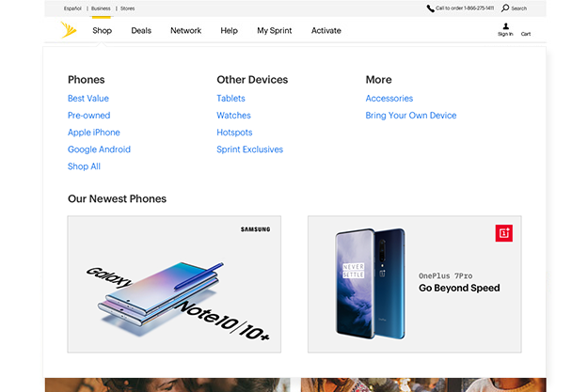This screenshot has height=392, width=588.
Task: Open My Sprint menu
Action: coord(274,30)
